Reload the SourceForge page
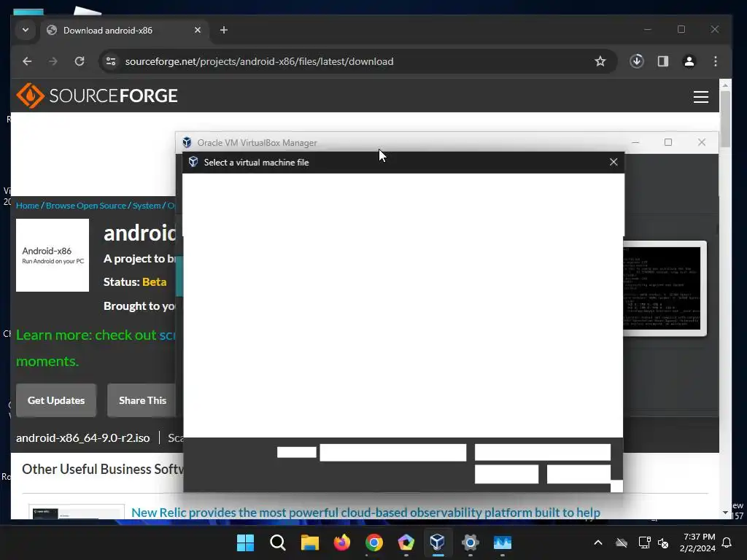Viewport: 747px width, 560px height. click(x=80, y=61)
